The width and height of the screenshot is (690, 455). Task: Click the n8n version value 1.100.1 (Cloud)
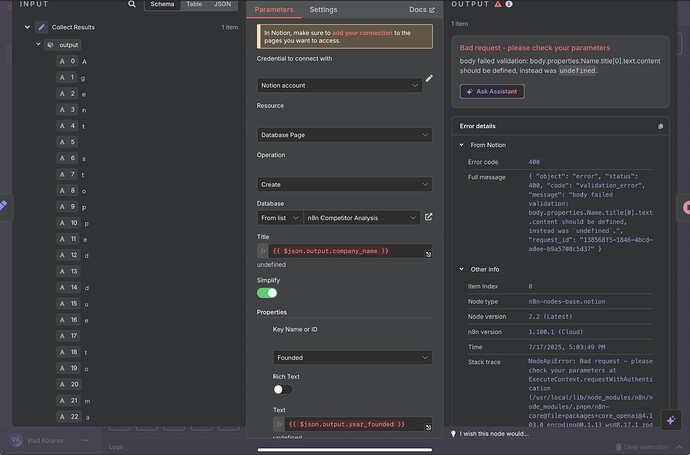[x=555, y=332]
